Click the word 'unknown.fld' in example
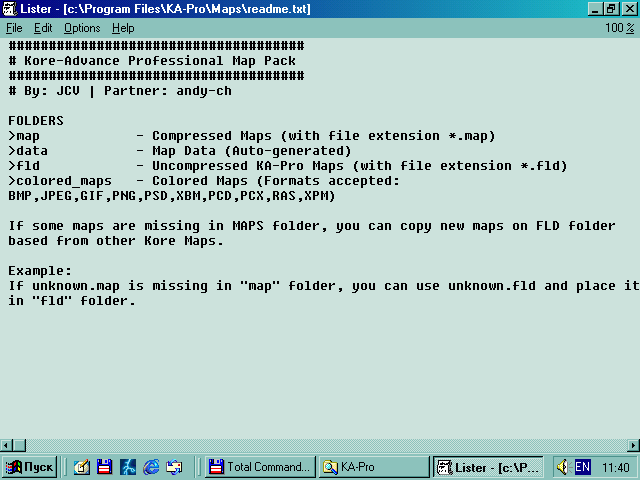 (492, 286)
